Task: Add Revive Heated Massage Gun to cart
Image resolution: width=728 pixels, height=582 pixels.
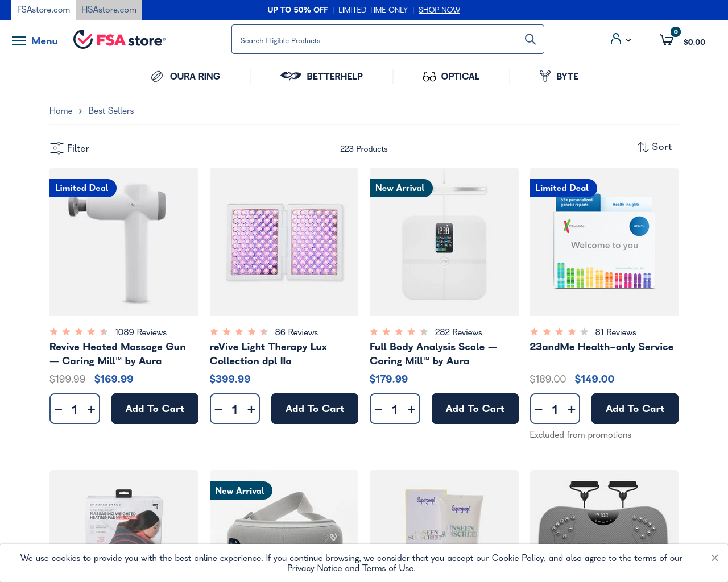Action: click(155, 409)
